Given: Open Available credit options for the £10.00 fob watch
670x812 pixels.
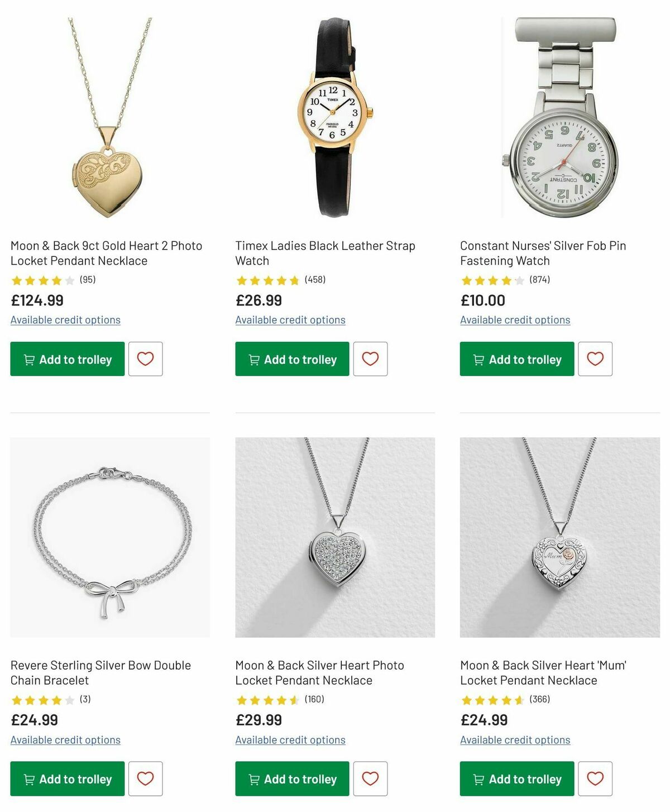Looking at the screenshot, I should (515, 319).
